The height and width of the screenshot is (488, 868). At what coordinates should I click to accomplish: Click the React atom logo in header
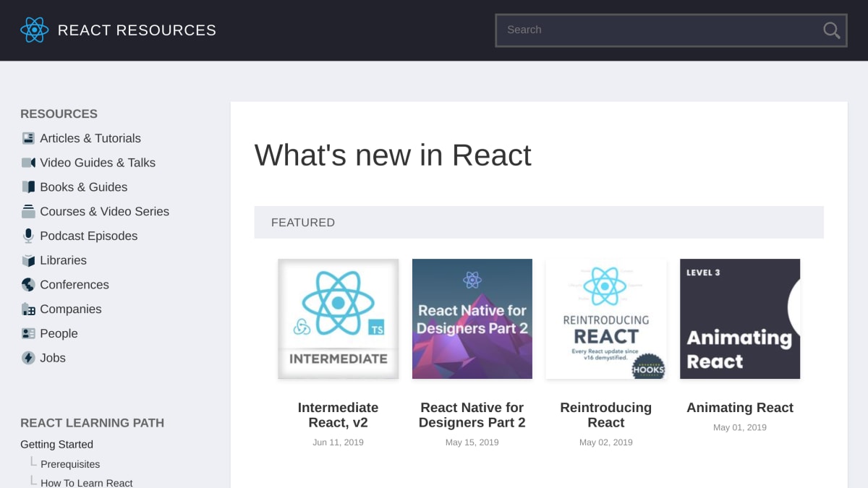[34, 30]
